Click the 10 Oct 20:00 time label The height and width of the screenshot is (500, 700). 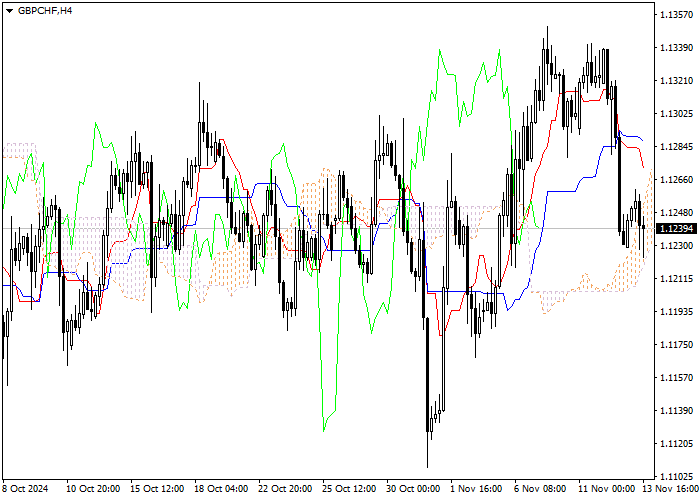93,489
